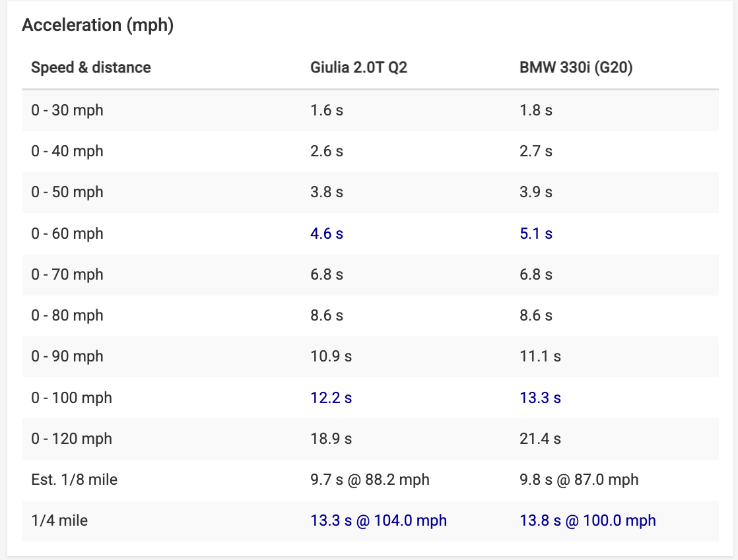This screenshot has width=738, height=560.
Task: Select the Giulia 2.0T Q2 column header
Action: (x=358, y=67)
